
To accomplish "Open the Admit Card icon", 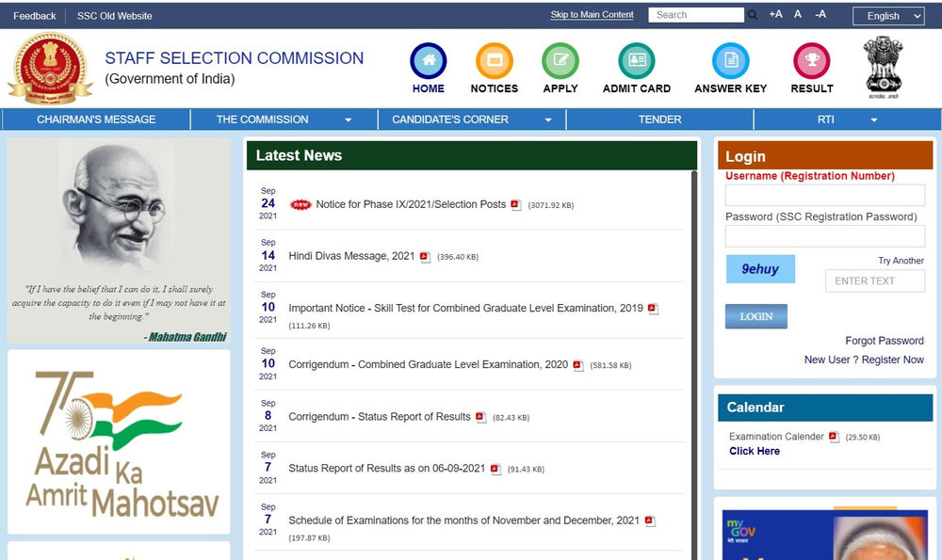I will [636, 60].
